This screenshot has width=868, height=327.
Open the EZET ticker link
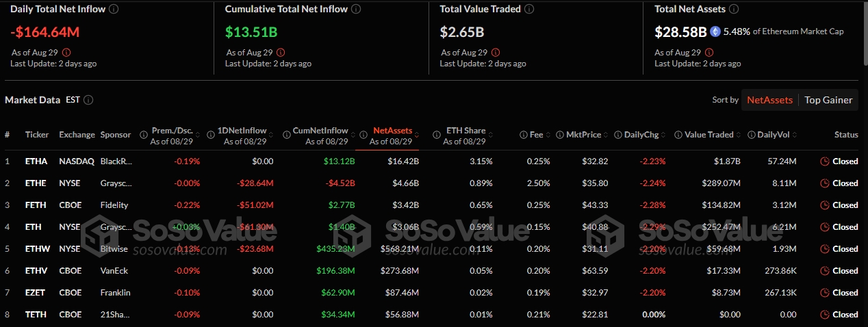34,293
